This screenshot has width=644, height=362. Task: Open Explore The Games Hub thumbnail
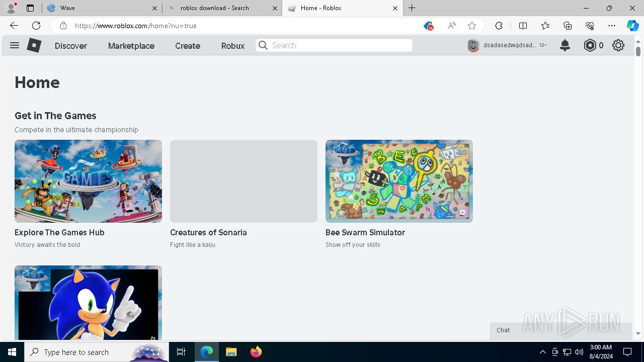click(88, 181)
